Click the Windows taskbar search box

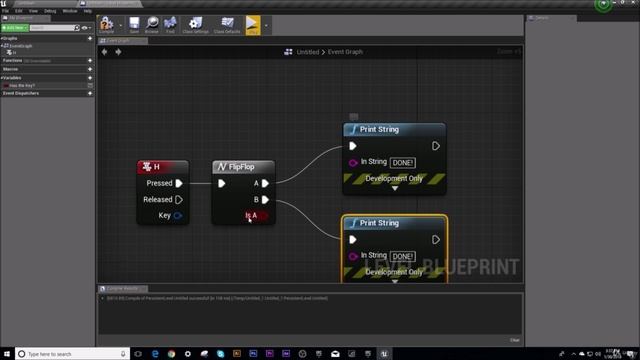73,354
